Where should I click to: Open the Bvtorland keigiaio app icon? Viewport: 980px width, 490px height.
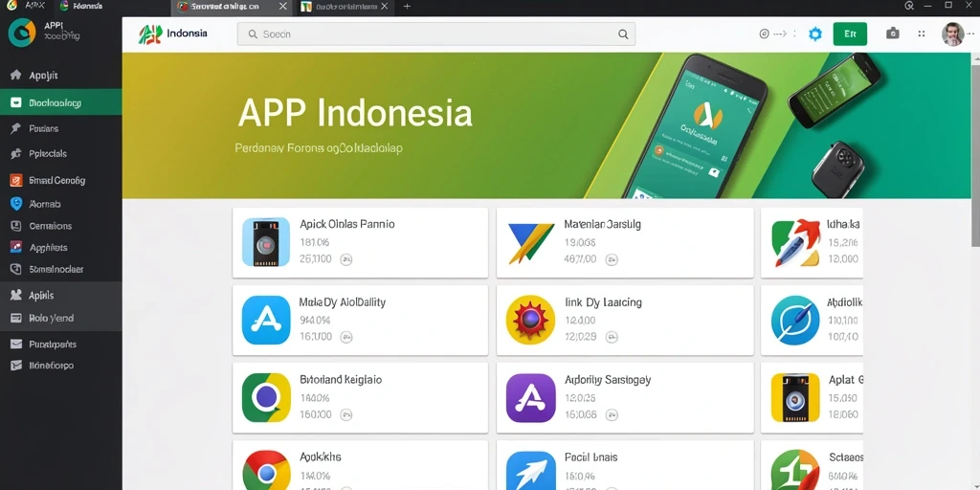click(266, 397)
